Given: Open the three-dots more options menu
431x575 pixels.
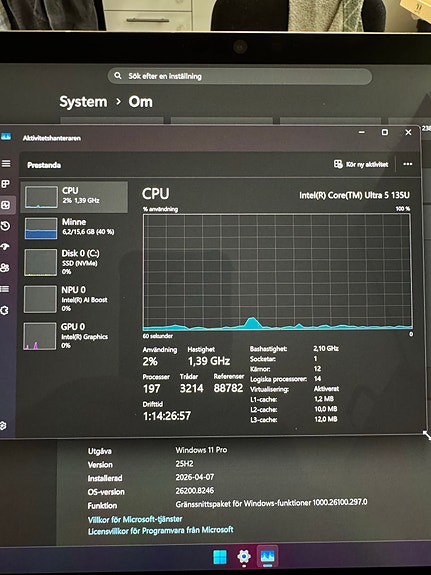Looking at the screenshot, I should 408,164.
